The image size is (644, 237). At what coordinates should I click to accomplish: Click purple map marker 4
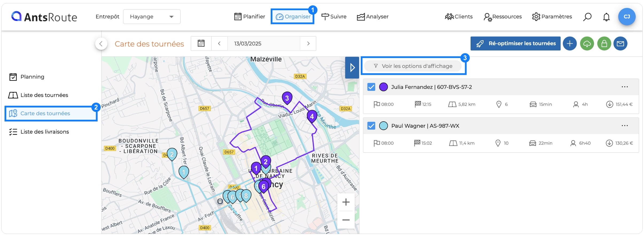(312, 116)
